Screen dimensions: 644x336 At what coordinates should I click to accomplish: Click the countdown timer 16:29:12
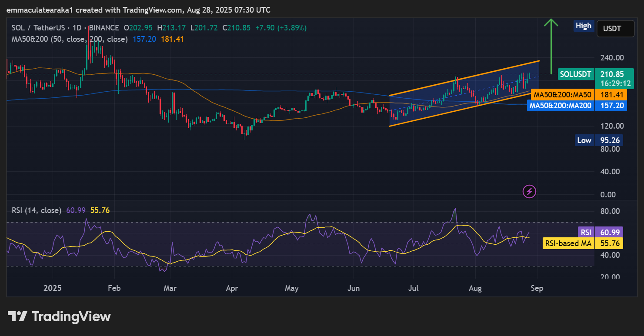tap(615, 83)
